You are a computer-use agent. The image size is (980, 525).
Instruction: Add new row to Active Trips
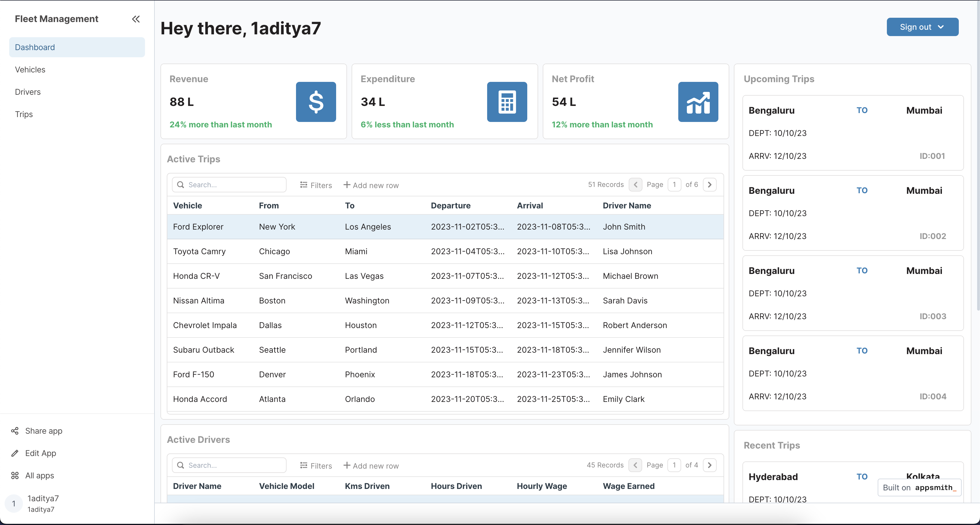[x=371, y=185]
